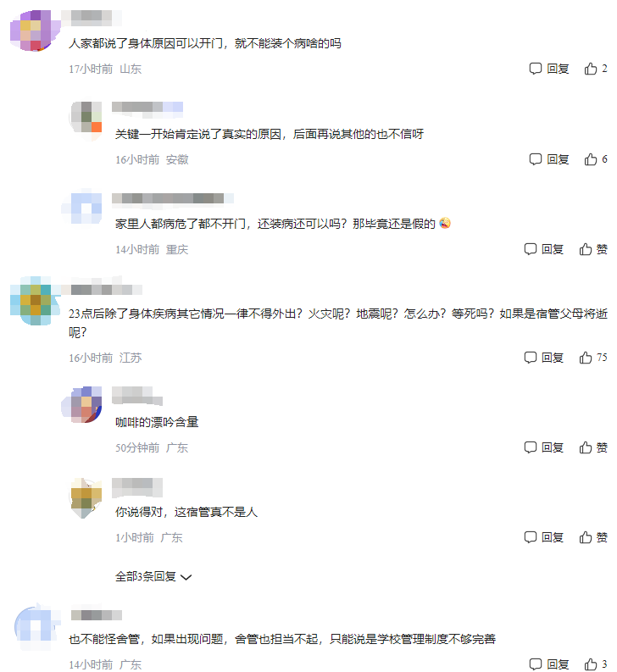Like the Jiangsu comment with 75 likes
The height and width of the screenshot is (672, 617).
pos(593,358)
